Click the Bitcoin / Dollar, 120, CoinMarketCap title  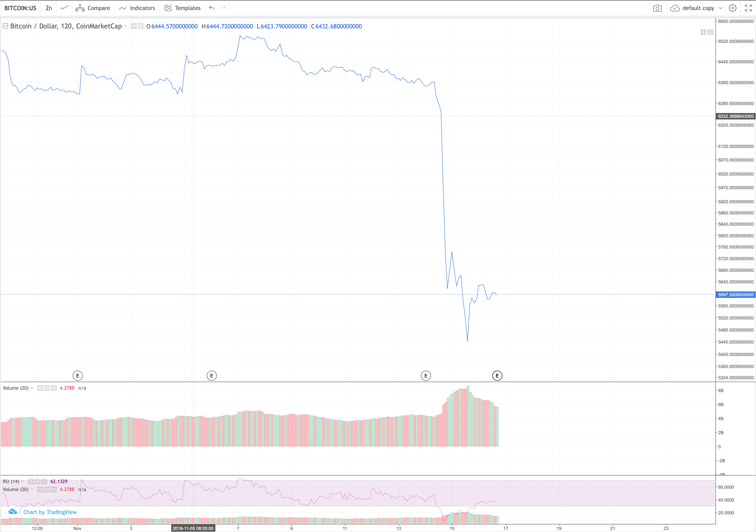tap(66, 26)
